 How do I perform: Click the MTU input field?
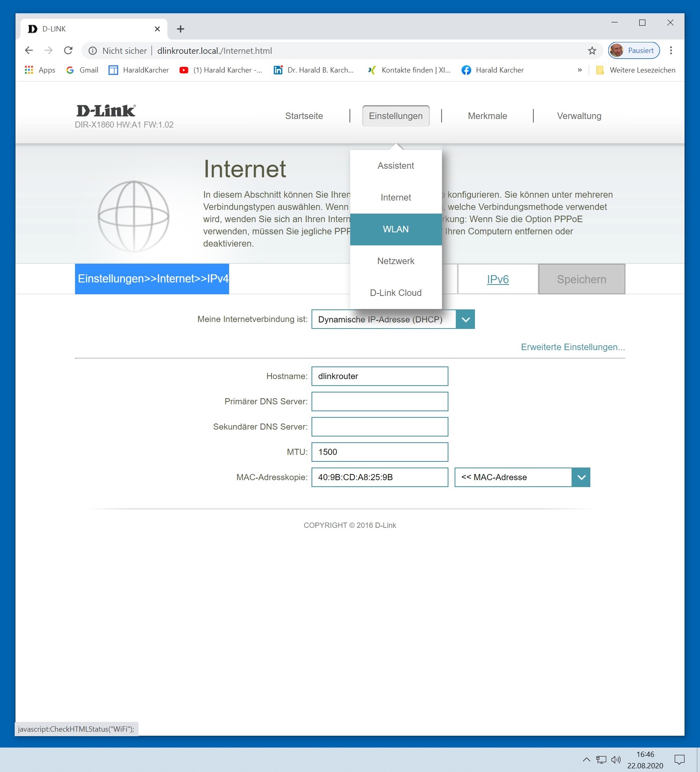coord(380,452)
